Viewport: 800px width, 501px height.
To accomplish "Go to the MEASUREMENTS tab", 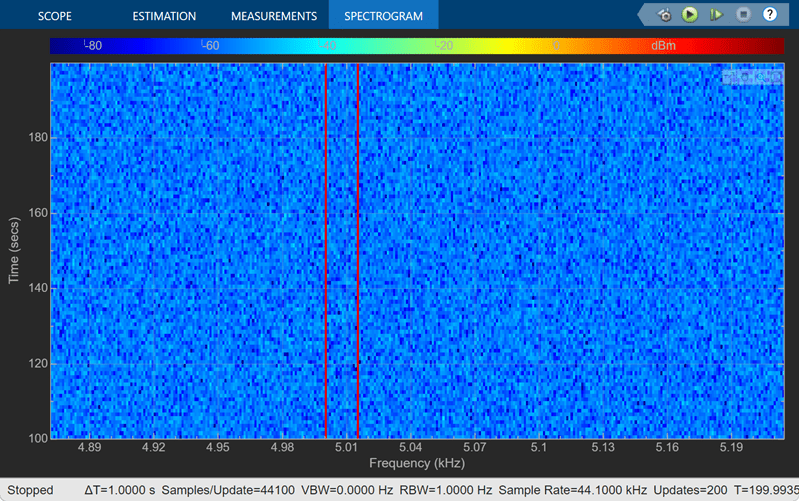I will (273, 16).
